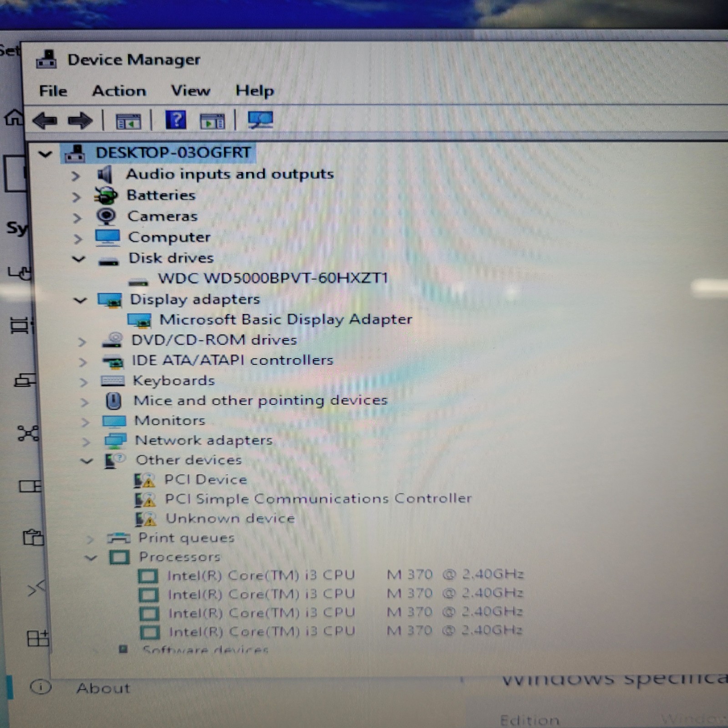The width and height of the screenshot is (728, 728).
Task: Expand the Batteries chevron
Action: point(76,197)
